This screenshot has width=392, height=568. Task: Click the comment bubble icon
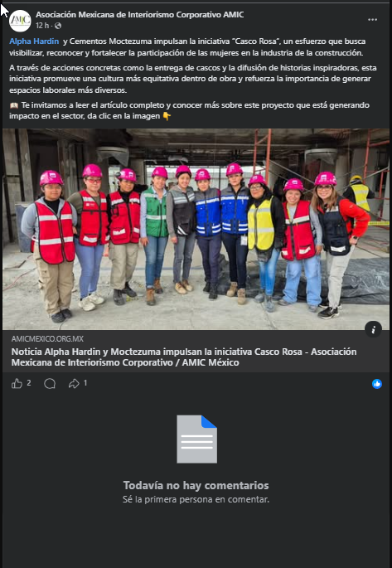point(50,384)
